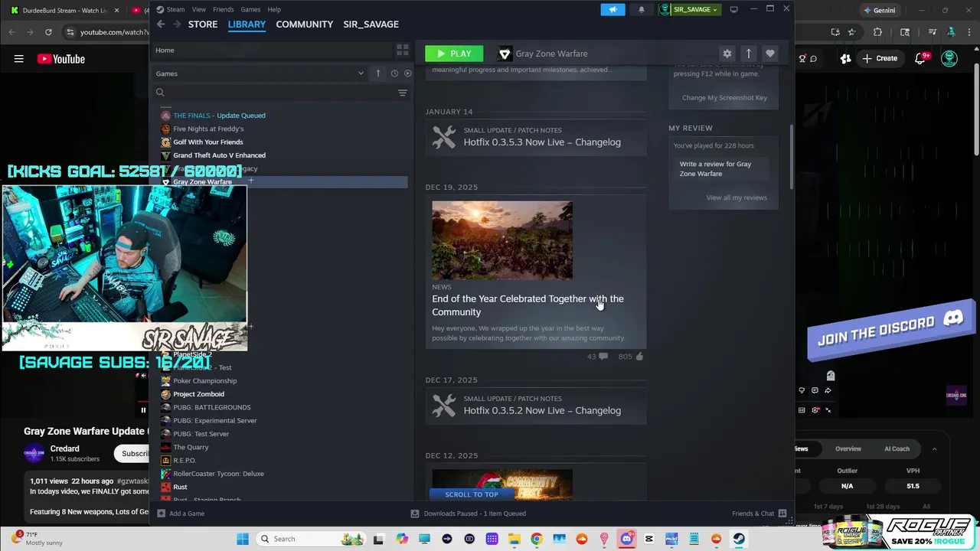Click the upload arrow icon beside the settings gear
Viewport: 980px width, 551px height.
point(749,54)
